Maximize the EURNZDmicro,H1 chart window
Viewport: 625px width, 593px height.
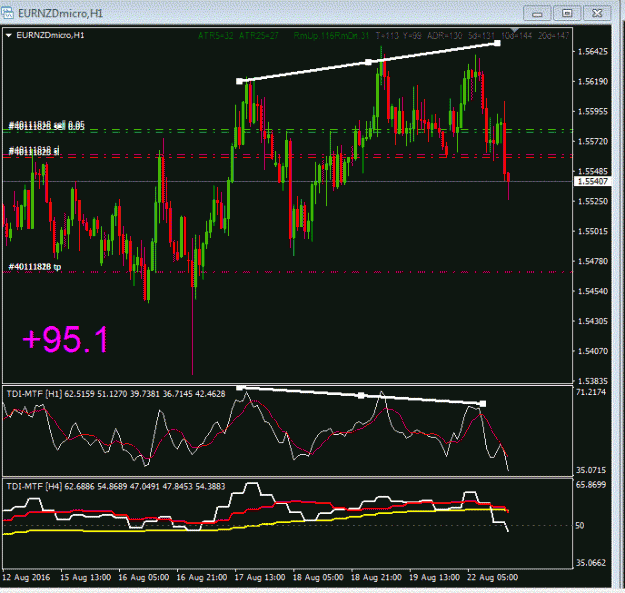tap(567, 13)
